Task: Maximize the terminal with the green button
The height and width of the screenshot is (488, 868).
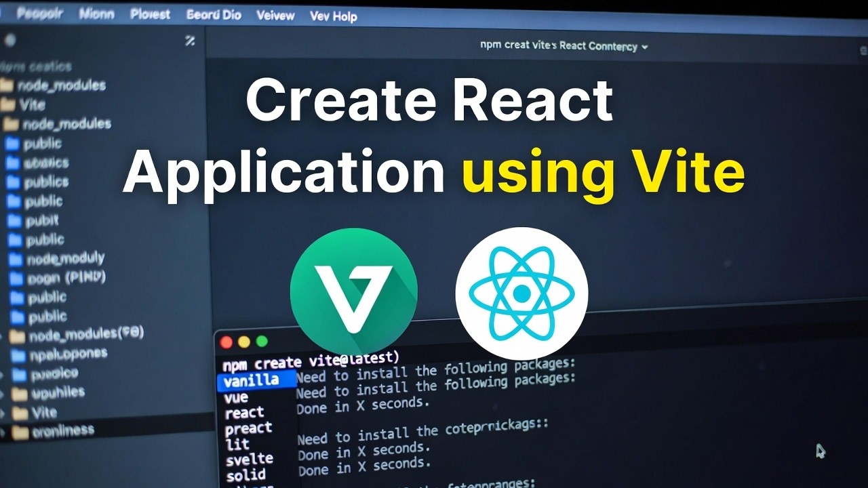Action: 262,341
